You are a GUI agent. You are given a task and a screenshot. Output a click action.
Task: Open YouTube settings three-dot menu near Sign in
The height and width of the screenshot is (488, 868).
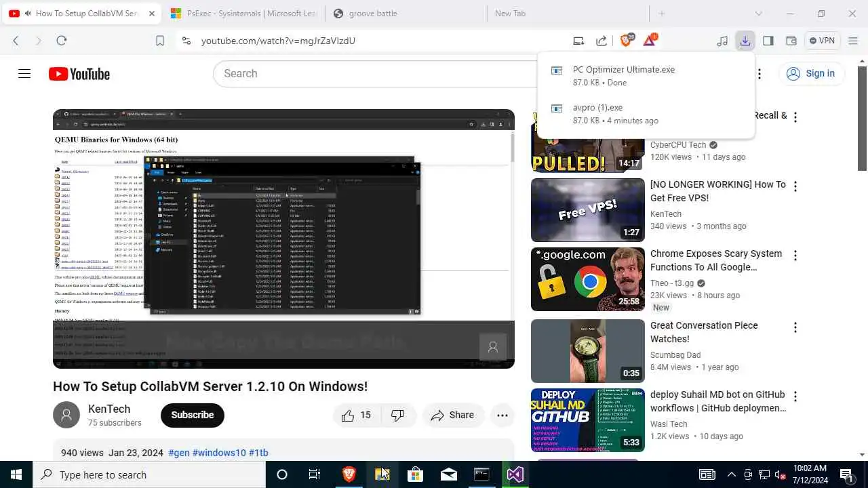(759, 74)
